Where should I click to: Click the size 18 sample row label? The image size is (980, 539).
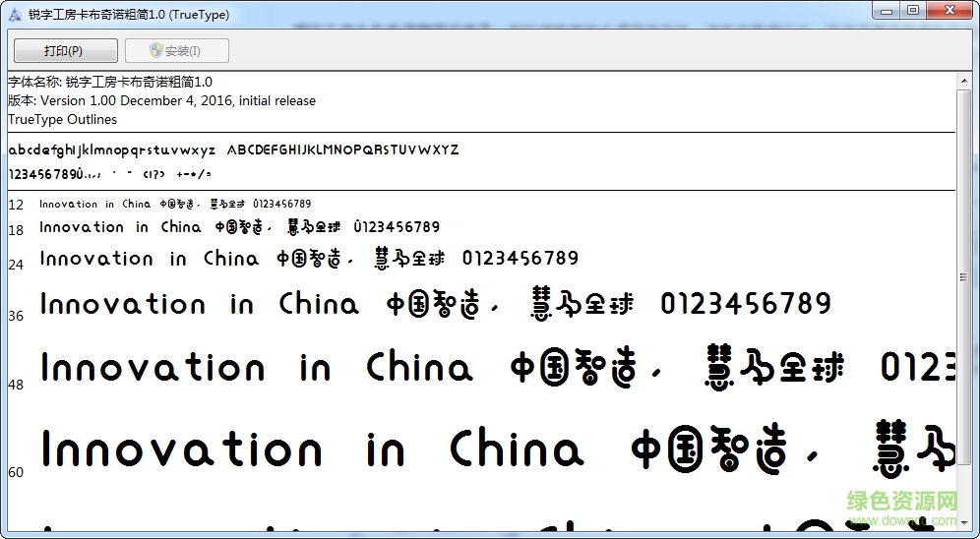point(16,230)
